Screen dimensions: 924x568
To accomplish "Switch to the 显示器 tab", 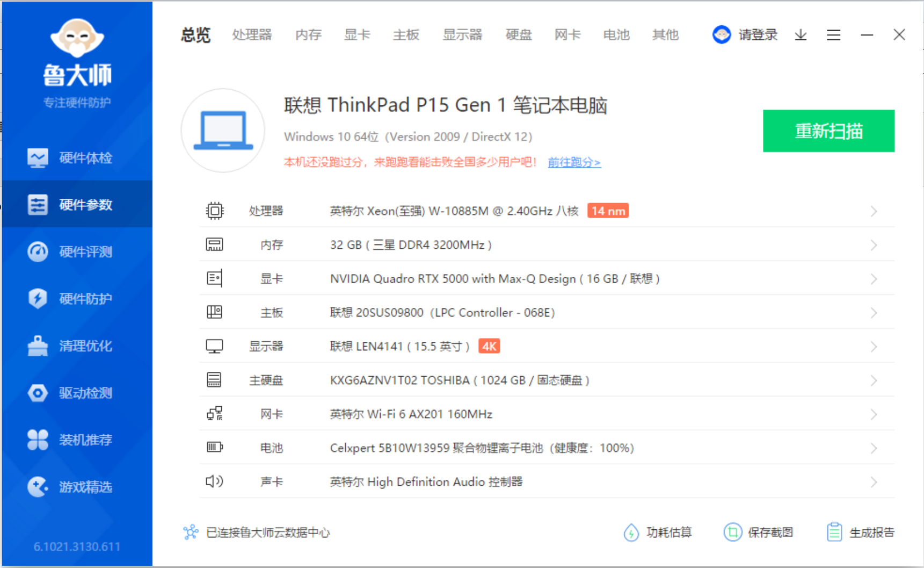I will pyautogui.click(x=462, y=35).
